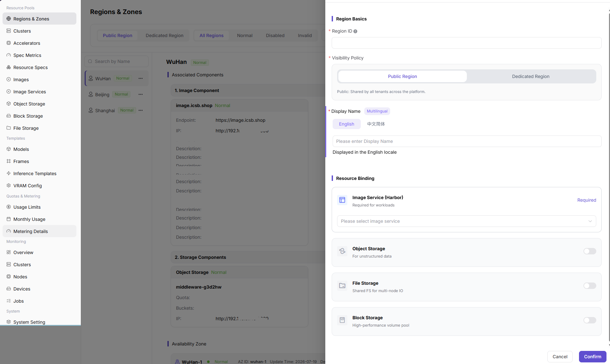Image resolution: width=610 pixels, height=364 pixels.
Task: Click the System Setting layers icon
Action: pyautogui.click(x=9, y=322)
